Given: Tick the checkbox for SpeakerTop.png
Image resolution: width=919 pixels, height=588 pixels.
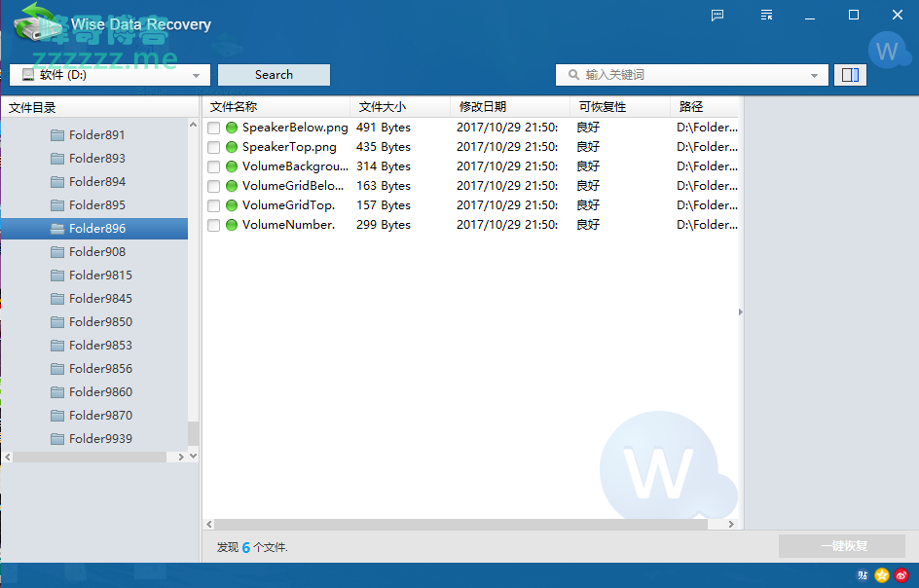Looking at the screenshot, I should pyautogui.click(x=214, y=147).
